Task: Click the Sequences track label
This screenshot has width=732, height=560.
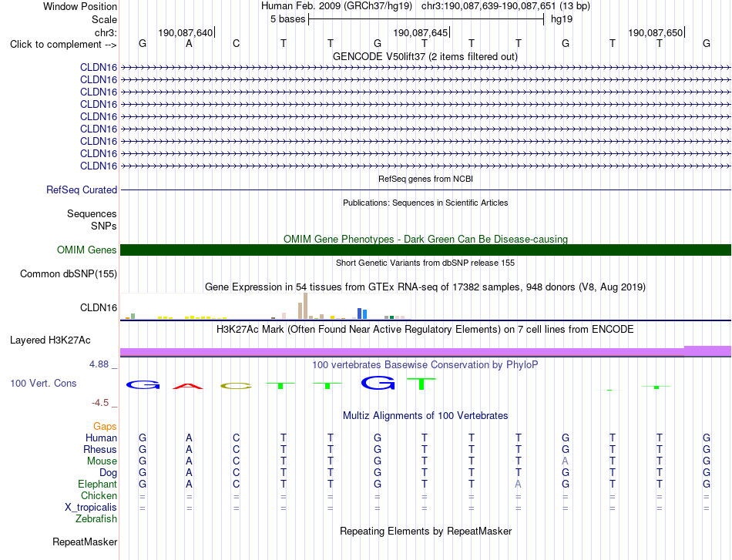Action: (92, 213)
